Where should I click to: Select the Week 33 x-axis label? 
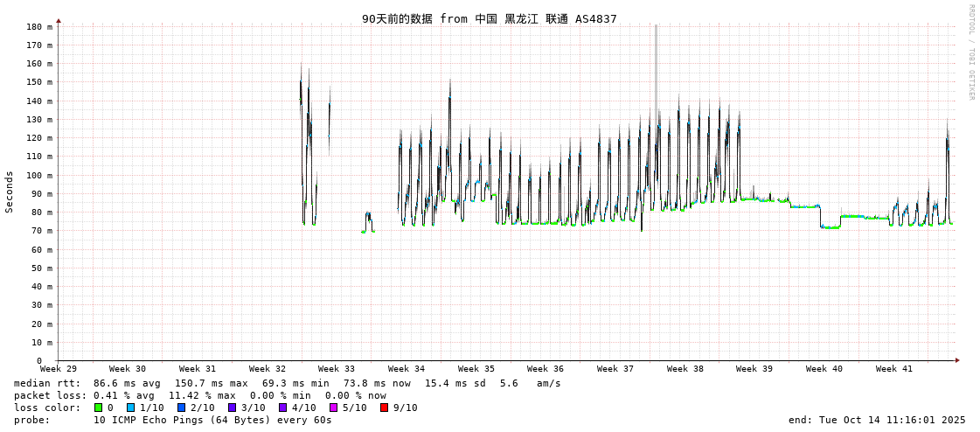click(x=337, y=369)
